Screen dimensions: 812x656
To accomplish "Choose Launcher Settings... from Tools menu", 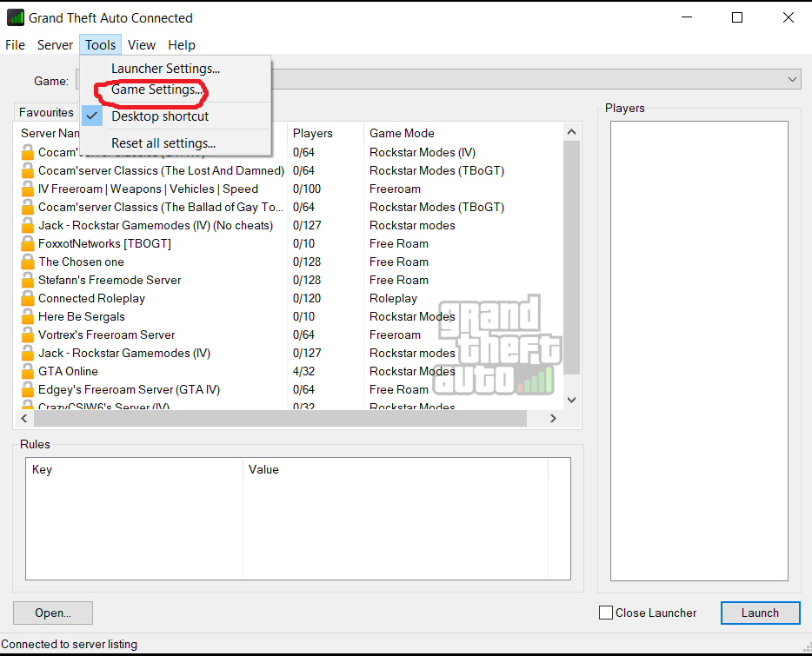I will click(176, 69).
